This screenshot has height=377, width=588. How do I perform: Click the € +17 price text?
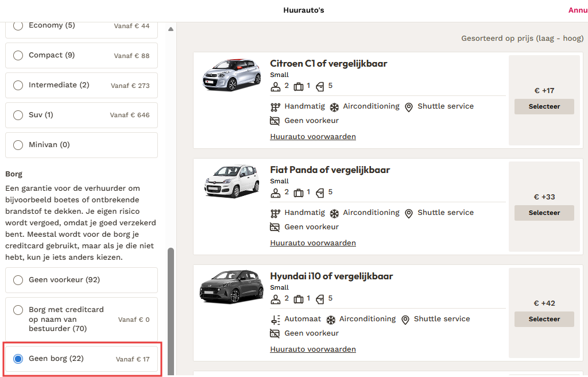coord(544,90)
